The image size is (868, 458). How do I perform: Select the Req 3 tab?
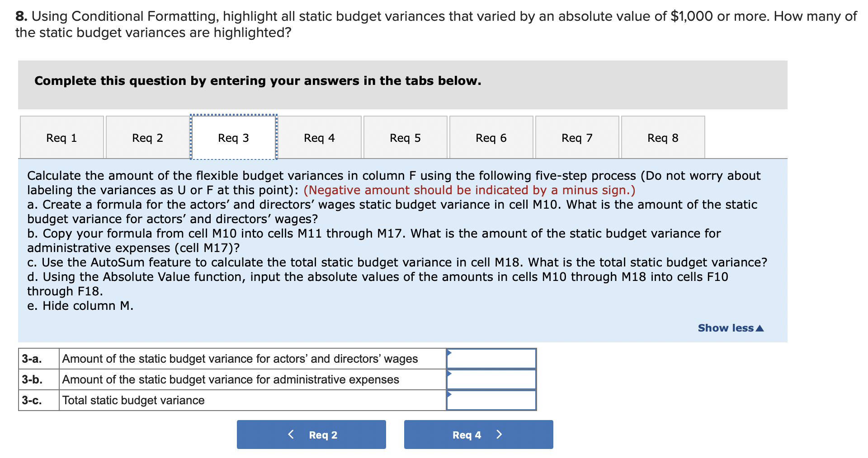[x=233, y=137]
